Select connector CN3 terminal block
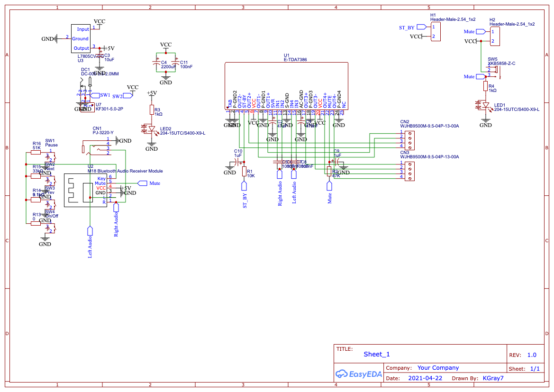554x392 pixels. click(x=409, y=171)
